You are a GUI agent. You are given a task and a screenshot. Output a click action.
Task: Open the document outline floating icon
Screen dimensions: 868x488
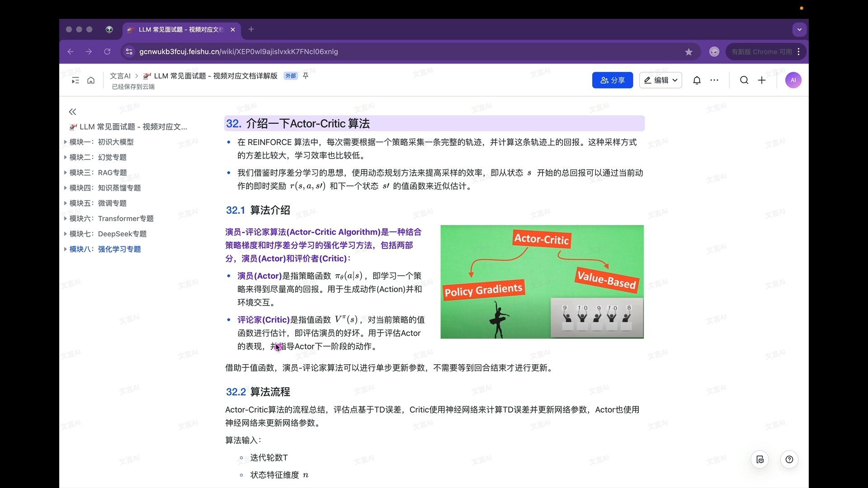click(760, 460)
